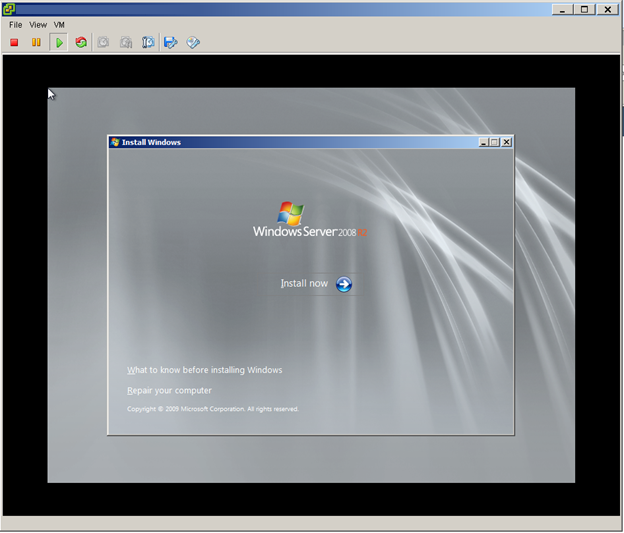Click the red Power Off stop icon
Image resolution: width=624 pixels, height=533 pixels.
tap(14, 42)
